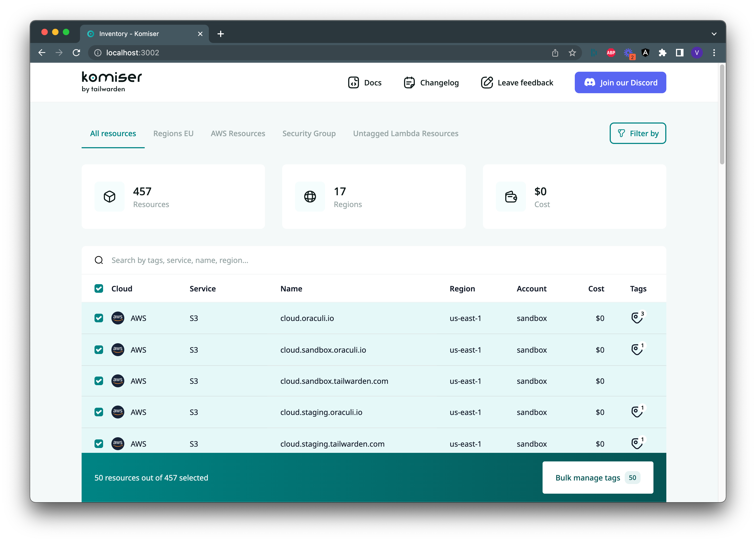Image resolution: width=756 pixels, height=542 pixels.
Task: Open the Extensions puzzle icon
Action: 662,53
